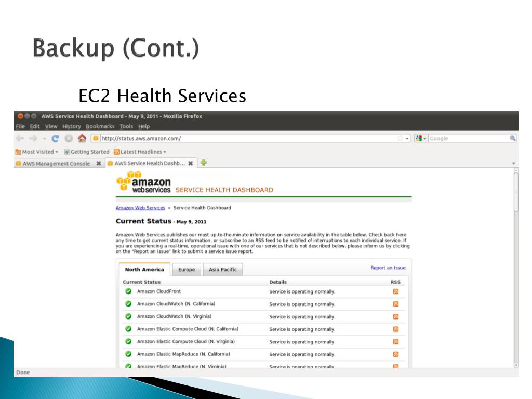Close the AWS Service Health Dashboard tab
The width and height of the screenshot is (532, 399).
pos(191,163)
